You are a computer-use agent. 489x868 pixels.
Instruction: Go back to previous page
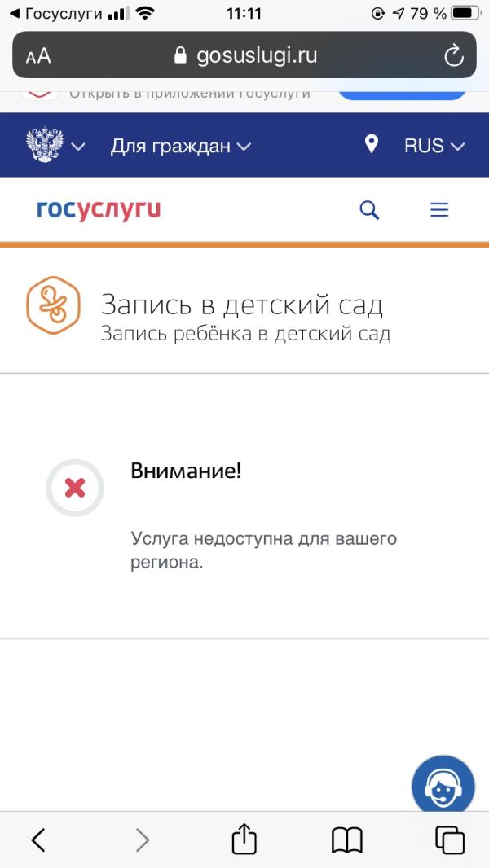(x=38, y=840)
